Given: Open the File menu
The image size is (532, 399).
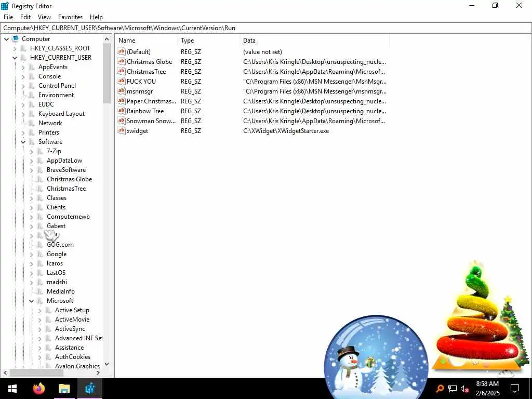Looking at the screenshot, I should (8, 17).
